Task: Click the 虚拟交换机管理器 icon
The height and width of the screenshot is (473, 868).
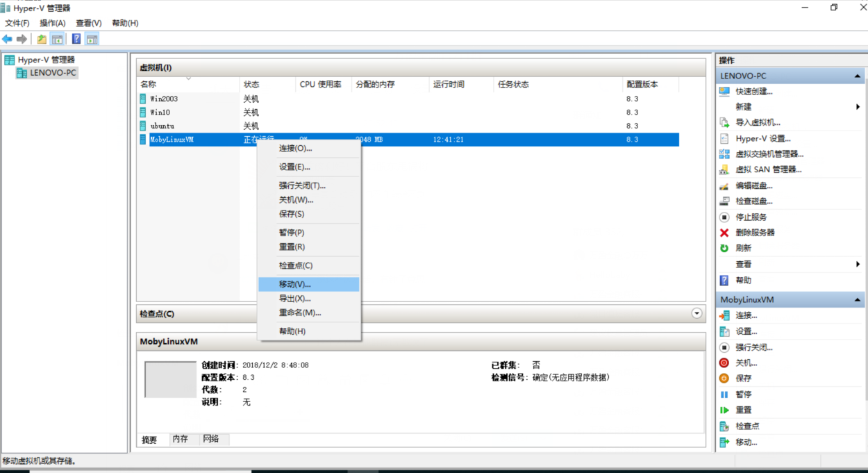Action: [724, 154]
